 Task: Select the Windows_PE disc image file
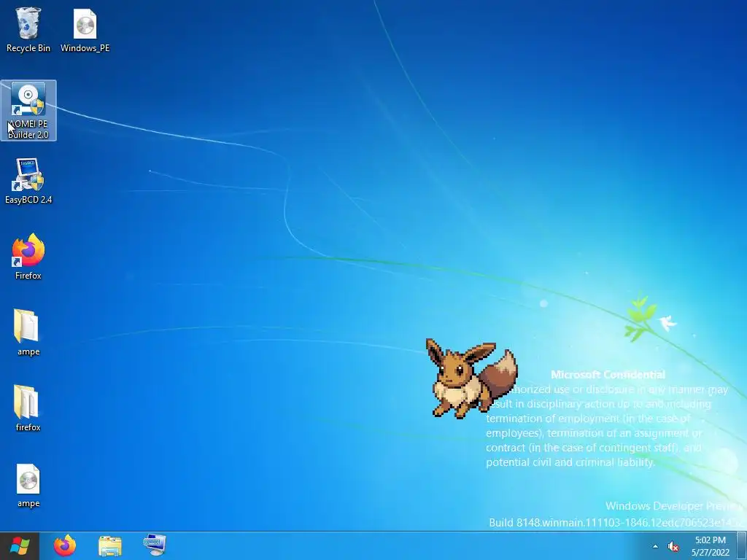pyautogui.click(x=85, y=29)
